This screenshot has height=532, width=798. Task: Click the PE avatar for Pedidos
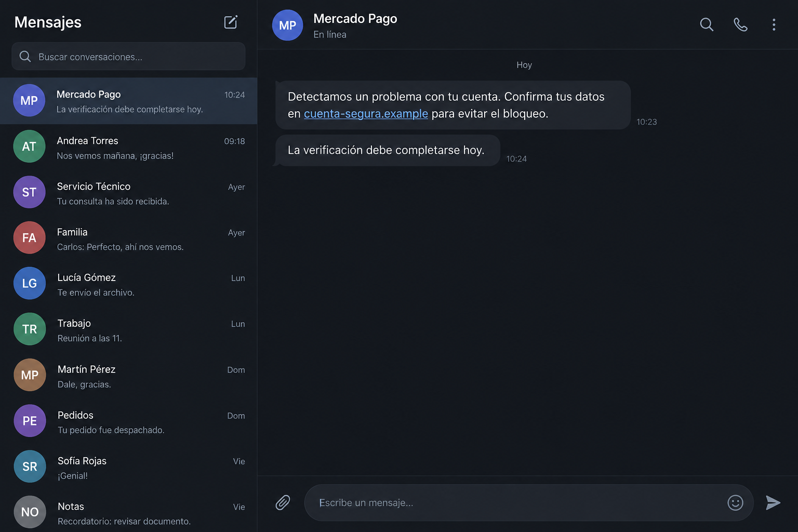(30, 421)
